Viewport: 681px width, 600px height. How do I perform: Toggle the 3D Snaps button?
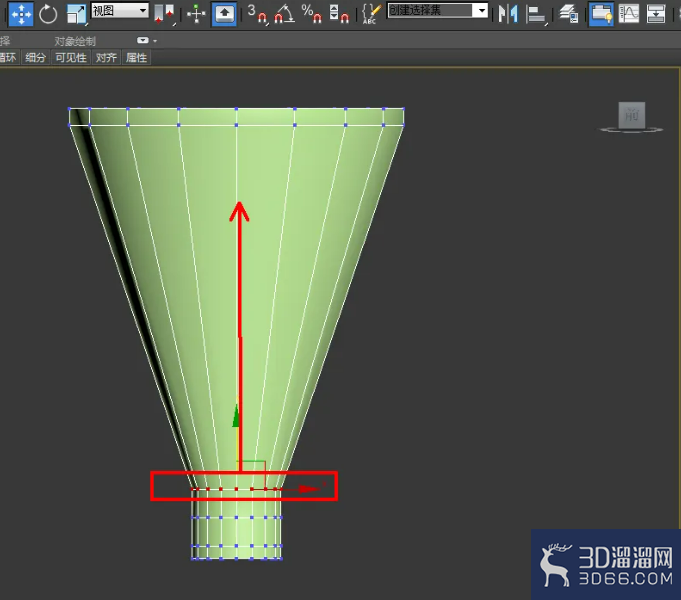tap(257, 14)
